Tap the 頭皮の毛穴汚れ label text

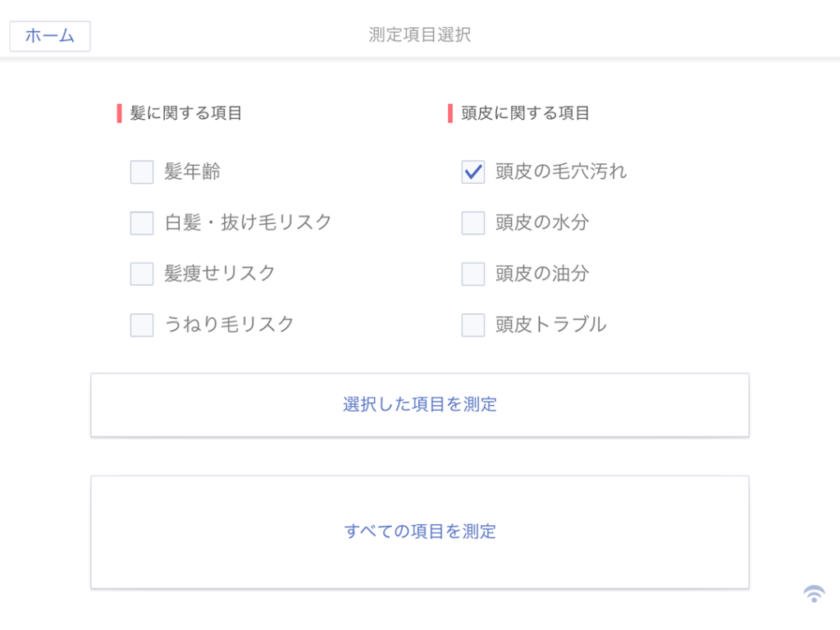pyautogui.click(x=561, y=172)
